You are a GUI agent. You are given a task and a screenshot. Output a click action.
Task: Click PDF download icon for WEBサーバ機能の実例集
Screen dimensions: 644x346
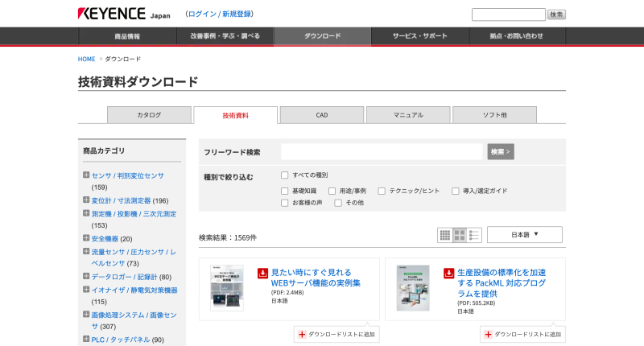coord(263,273)
